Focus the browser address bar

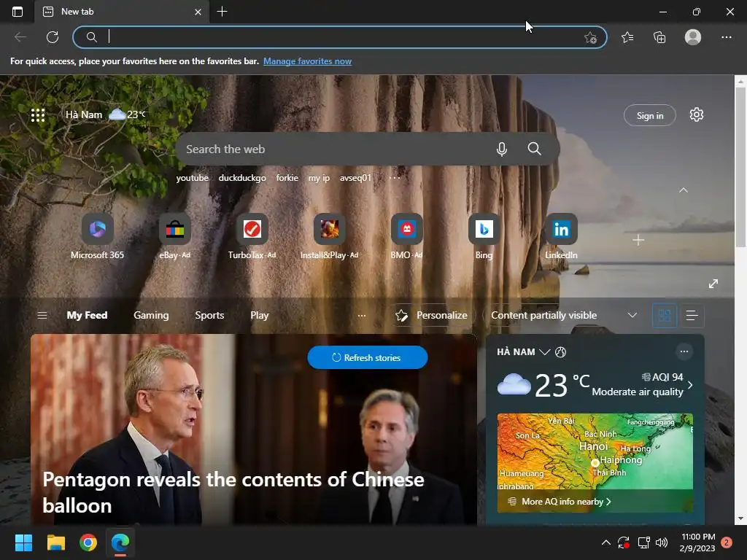click(x=340, y=37)
